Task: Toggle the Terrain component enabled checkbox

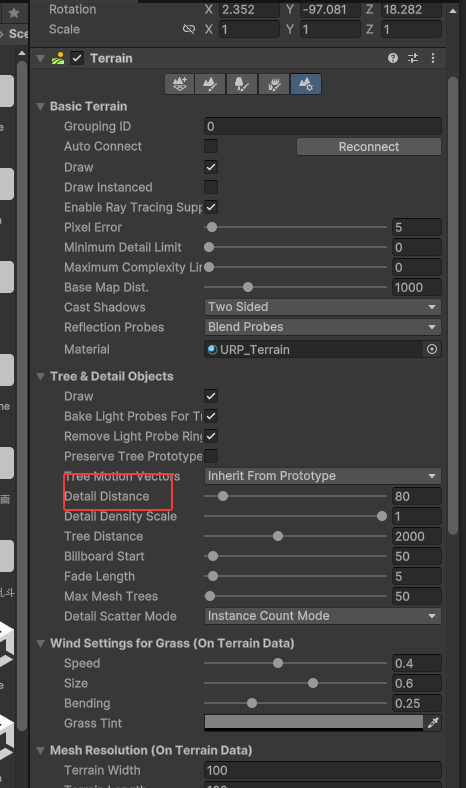Action: [77, 58]
